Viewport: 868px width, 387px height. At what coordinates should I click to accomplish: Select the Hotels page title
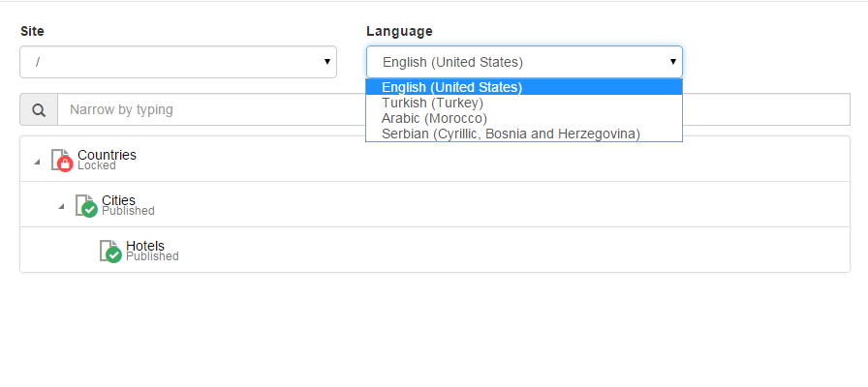coord(145,245)
